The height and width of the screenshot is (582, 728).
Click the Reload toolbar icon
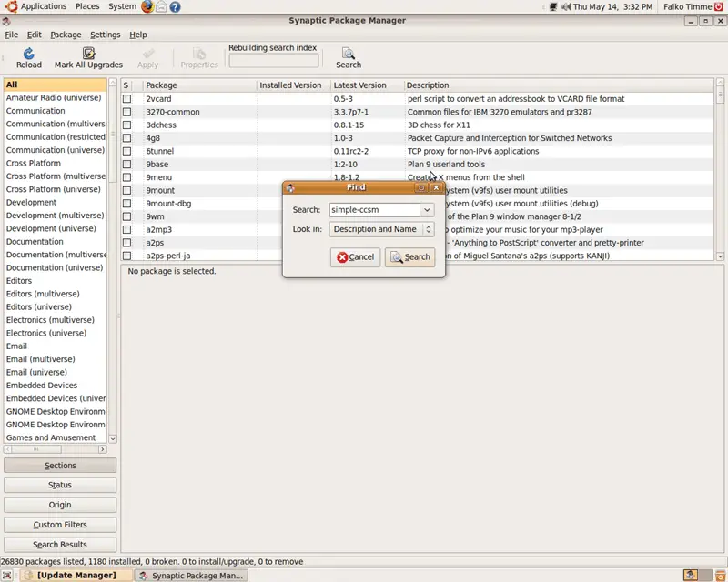point(29,54)
